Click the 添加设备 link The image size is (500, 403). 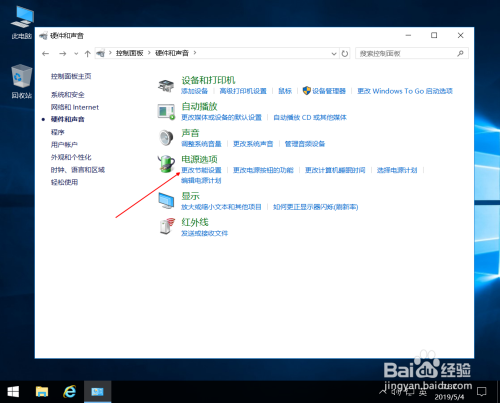point(194,91)
